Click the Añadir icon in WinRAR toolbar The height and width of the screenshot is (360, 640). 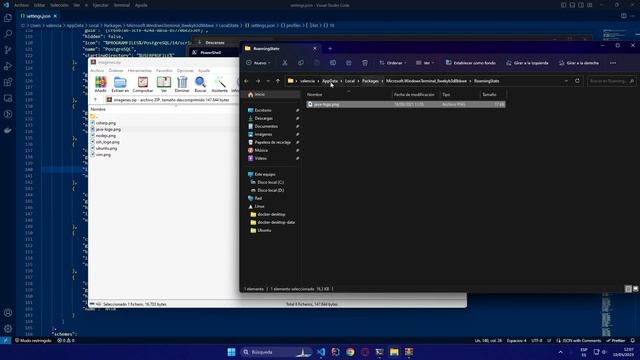100,84
